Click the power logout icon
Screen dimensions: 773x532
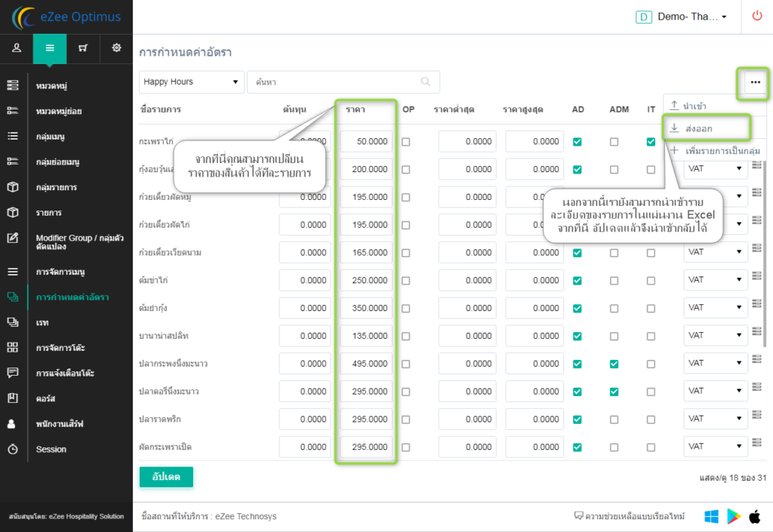(x=756, y=17)
